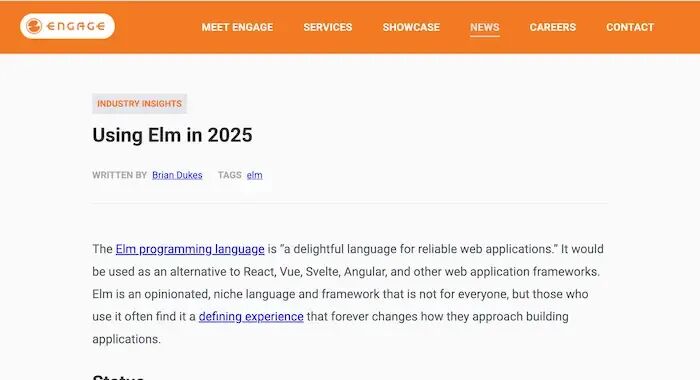
Task: Click the Industry Insights category badge
Action: click(x=139, y=104)
